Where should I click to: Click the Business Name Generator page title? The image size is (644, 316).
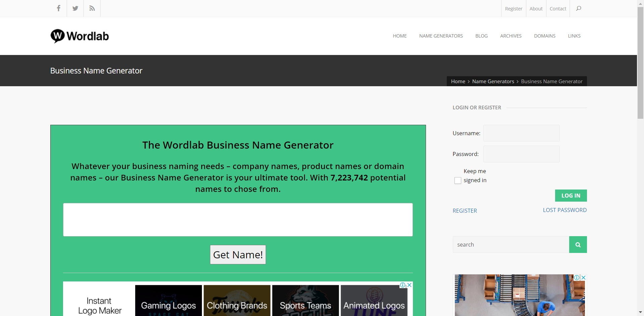click(96, 71)
